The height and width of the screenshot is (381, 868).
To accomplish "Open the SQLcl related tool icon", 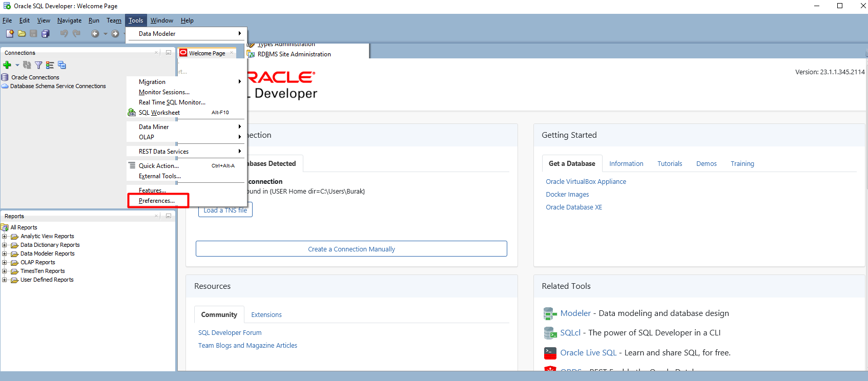I will point(550,333).
